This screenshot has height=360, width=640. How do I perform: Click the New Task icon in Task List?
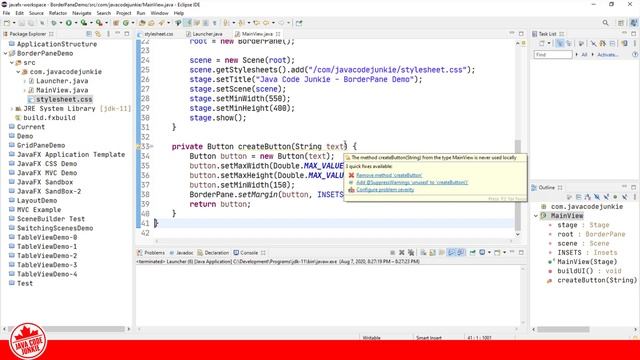point(541,43)
